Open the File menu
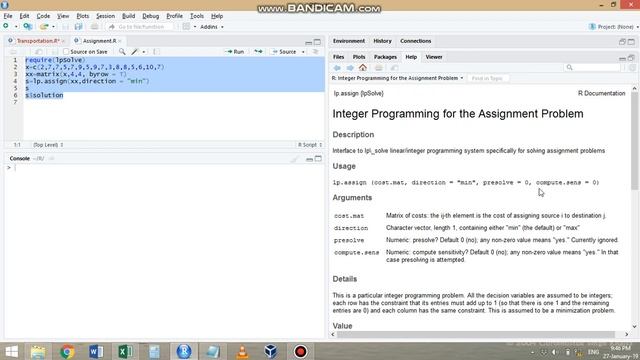This screenshot has width=640, height=360. [8, 16]
